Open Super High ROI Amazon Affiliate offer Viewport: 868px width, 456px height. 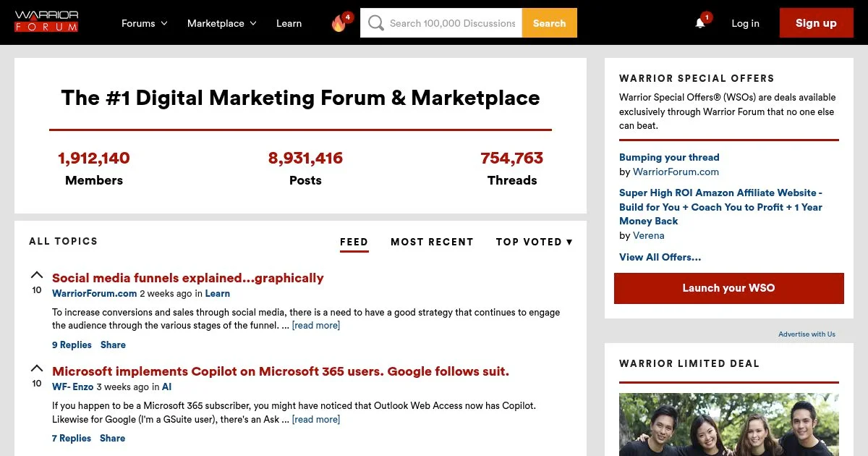[x=720, y=207]
